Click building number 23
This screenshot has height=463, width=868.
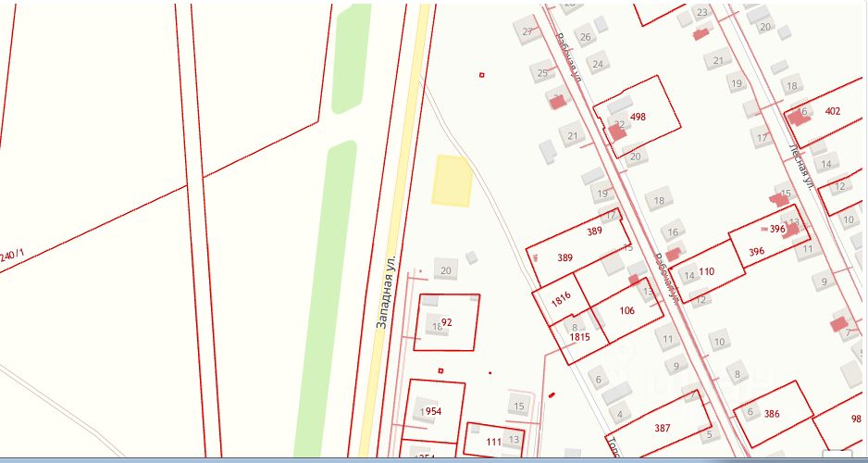coord(702,12)
